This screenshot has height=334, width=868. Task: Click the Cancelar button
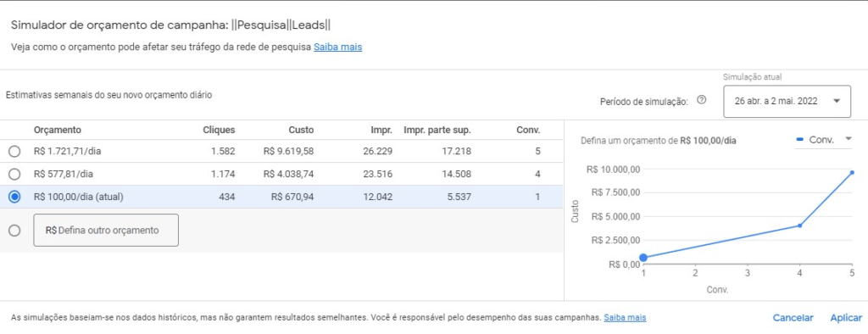point(793,317)
